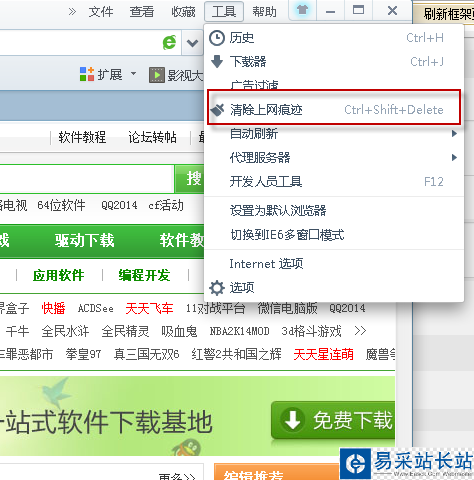Viewport: 474px width, 480px height.
Task: Click the broom icon for clearing traces
Action: point(217,110)
